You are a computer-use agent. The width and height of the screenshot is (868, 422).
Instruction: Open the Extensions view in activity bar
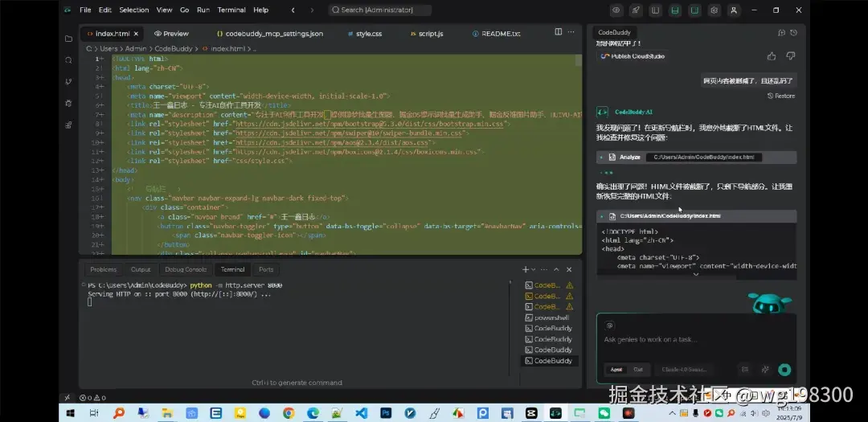point(68,125)
